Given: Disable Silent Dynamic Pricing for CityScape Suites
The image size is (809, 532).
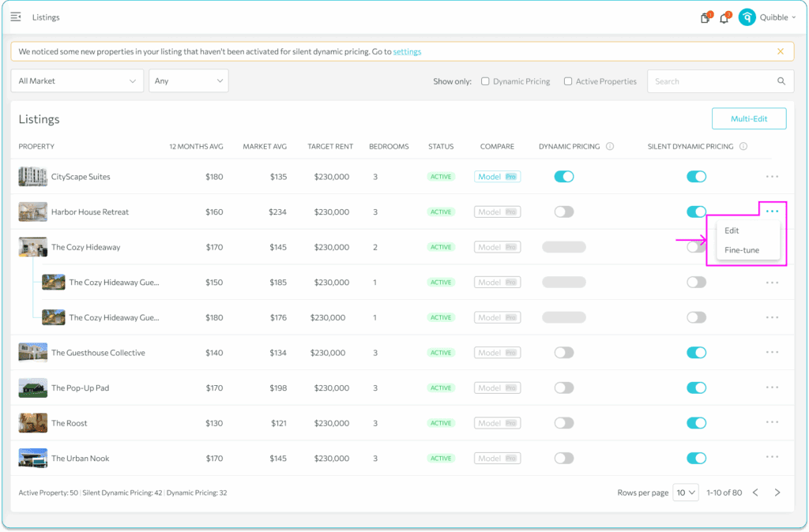Looking at the screenshot, I should click(696, 176).
